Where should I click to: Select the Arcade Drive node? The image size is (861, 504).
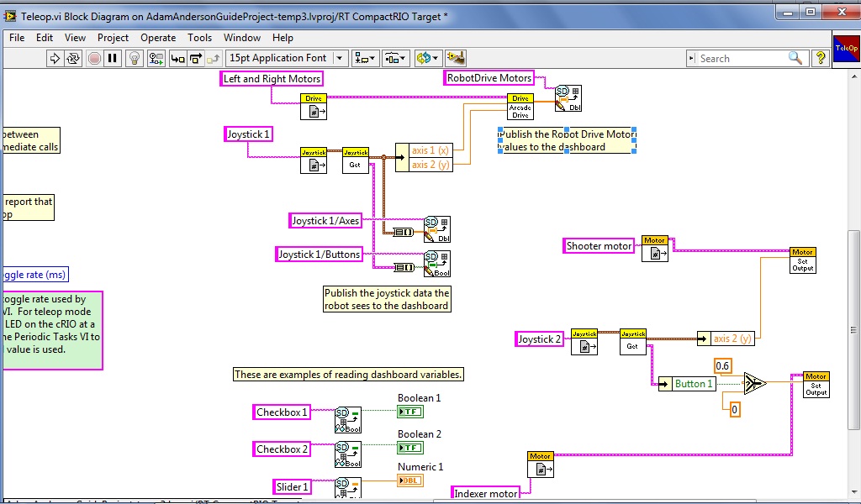[520, 107]
